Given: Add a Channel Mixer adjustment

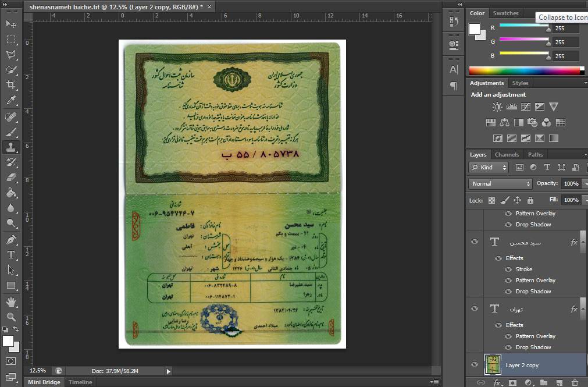Looking at the screenshot, I should tap(546, 123).
